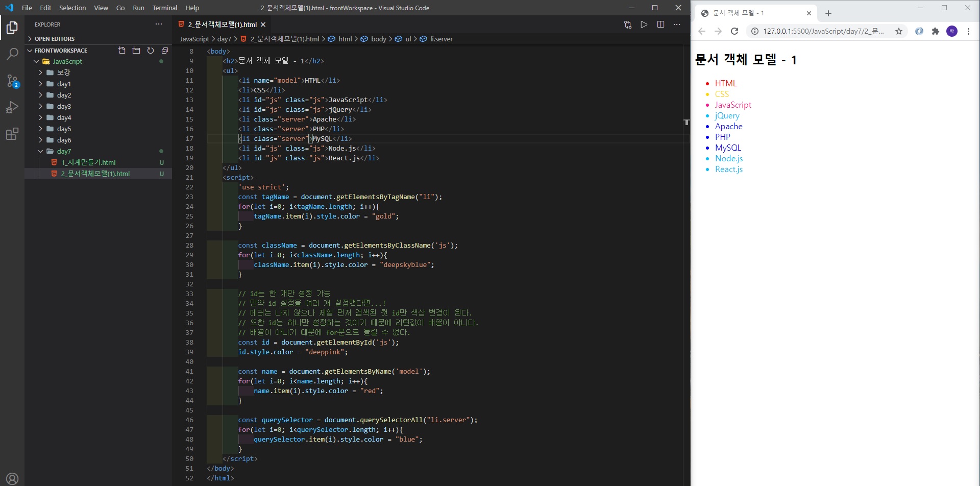This screenshot has width=980, height=486.
Task: Open the File menu
Action: pyautogui.click(x=27, y=8)
